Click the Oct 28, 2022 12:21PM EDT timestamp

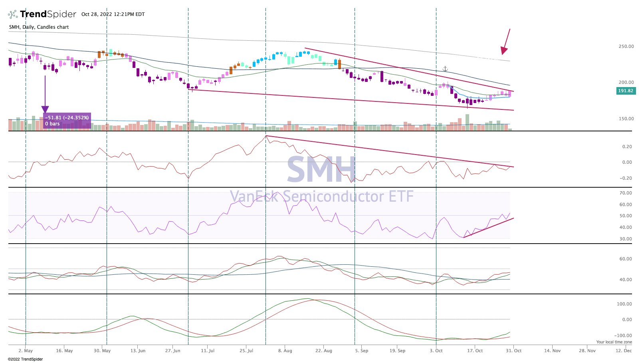[113, 14]
